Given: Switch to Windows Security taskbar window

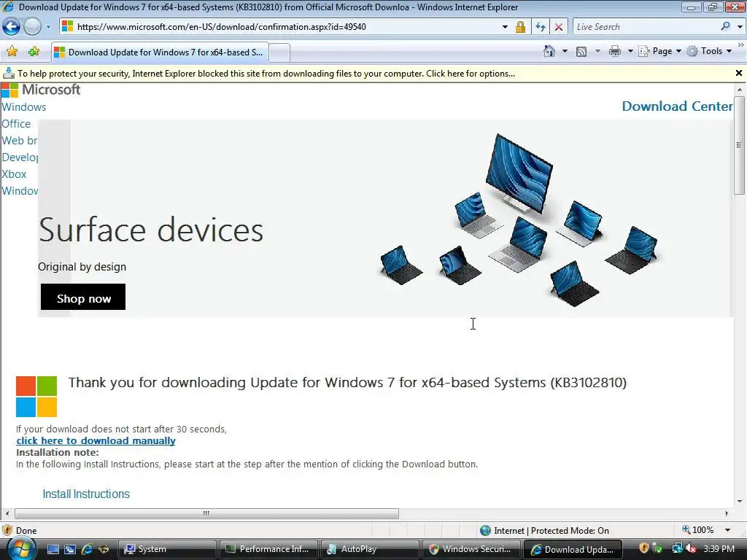Looking at the screenshot, I should click(471, 549).
